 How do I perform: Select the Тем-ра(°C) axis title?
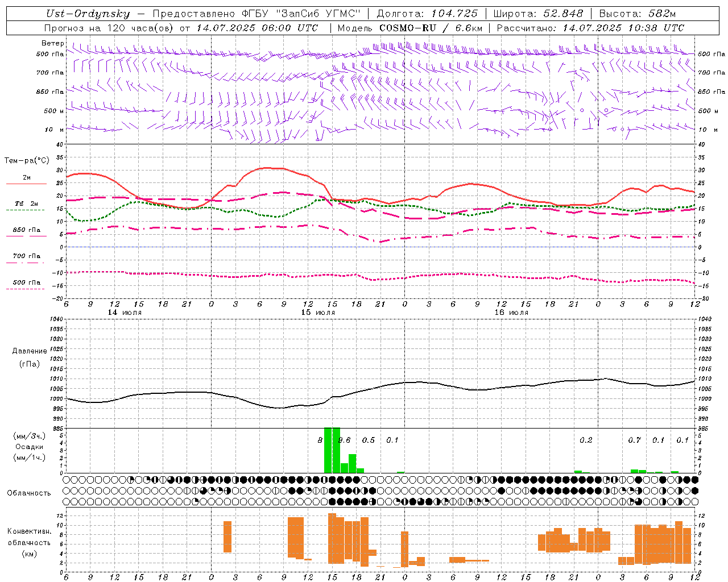coord(26,161)
